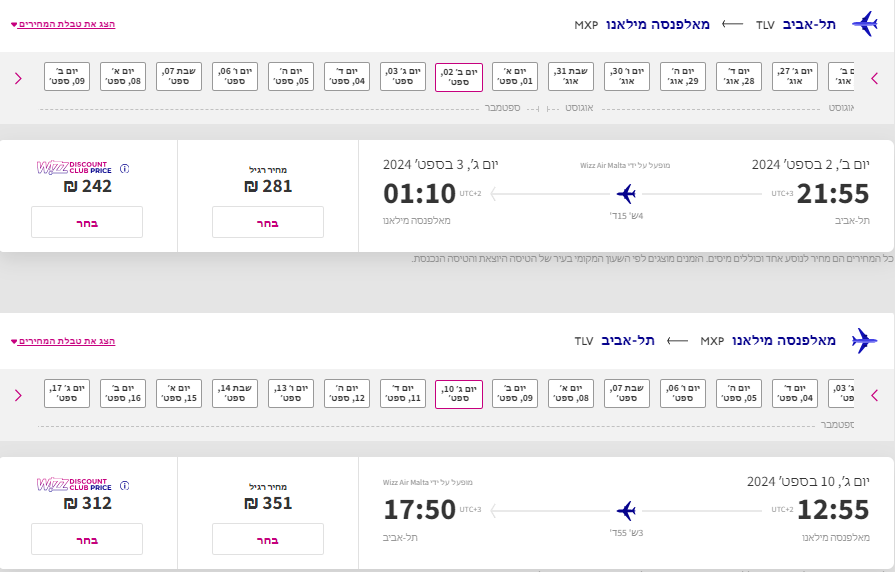
Task: Choose return discount price ₪312 with בחר
Action: (x=87, y=539)
